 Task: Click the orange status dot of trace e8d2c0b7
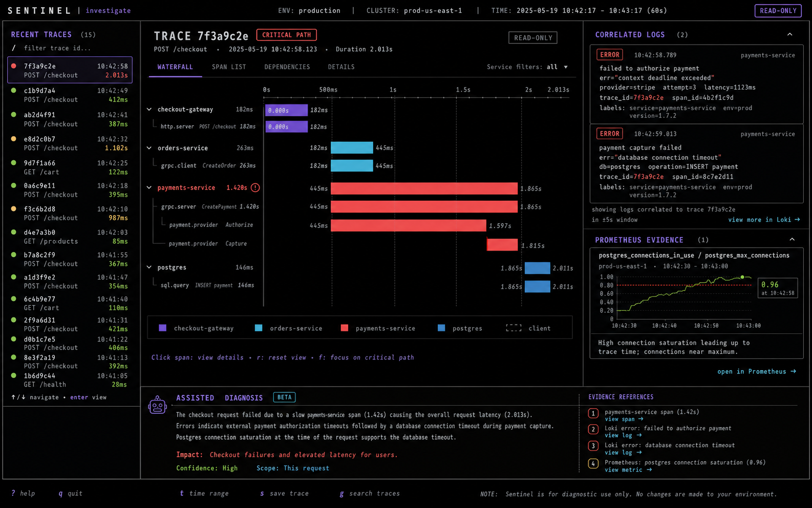pos(13,139)
